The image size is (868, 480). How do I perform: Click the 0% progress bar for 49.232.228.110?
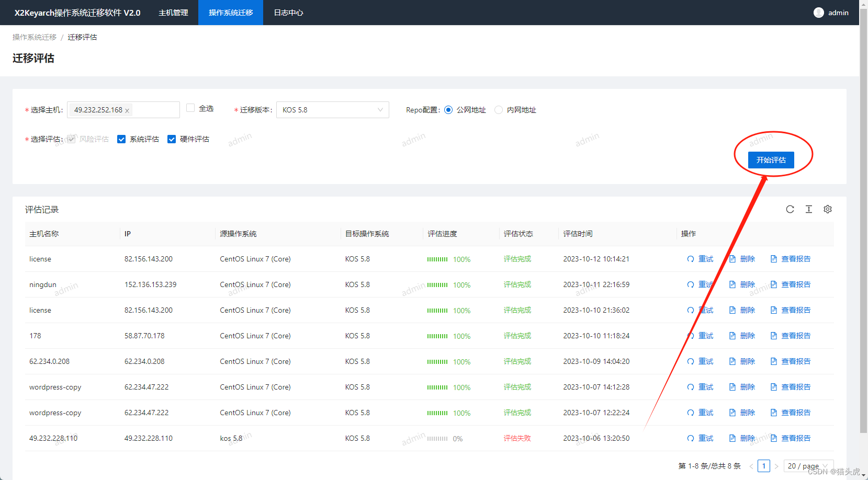point(437,439)
